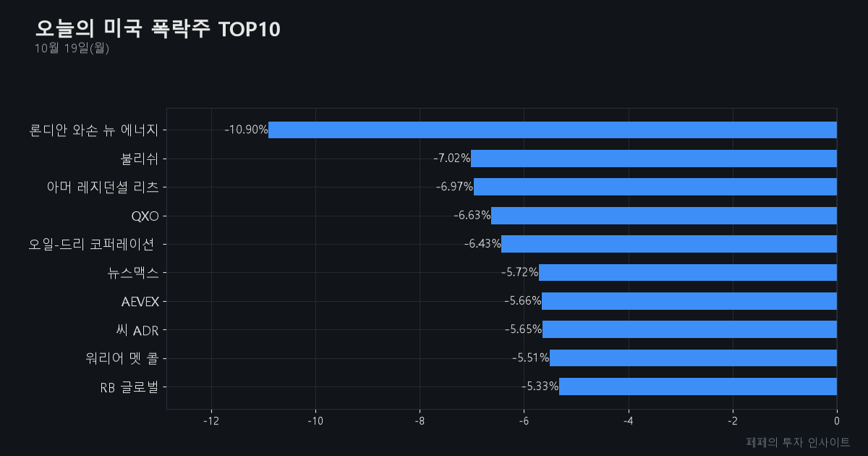Click the -6 x-axis tick label
The image size is (868, 456).
click(524, 421)
